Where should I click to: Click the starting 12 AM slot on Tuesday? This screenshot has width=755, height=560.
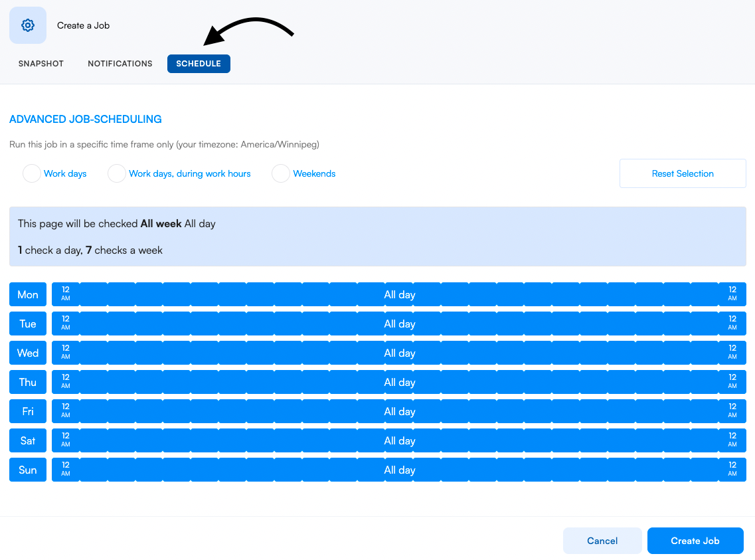point(66,324)
